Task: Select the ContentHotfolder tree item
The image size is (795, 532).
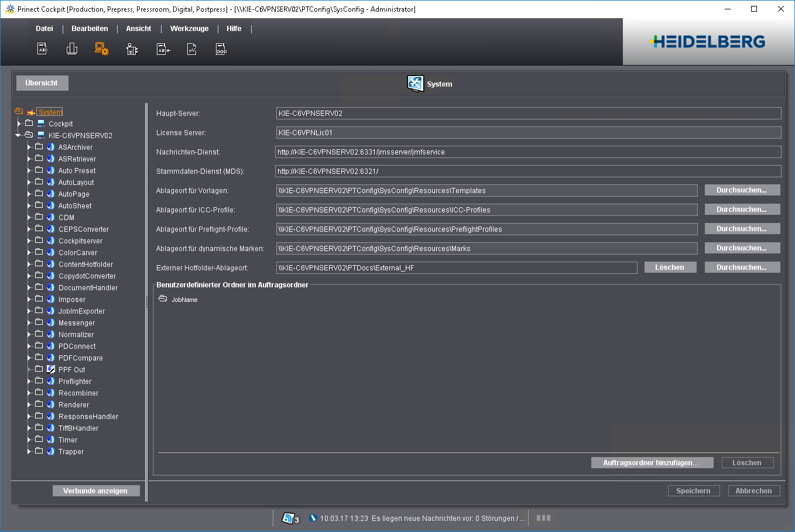Action: click(x=85, y=265)
